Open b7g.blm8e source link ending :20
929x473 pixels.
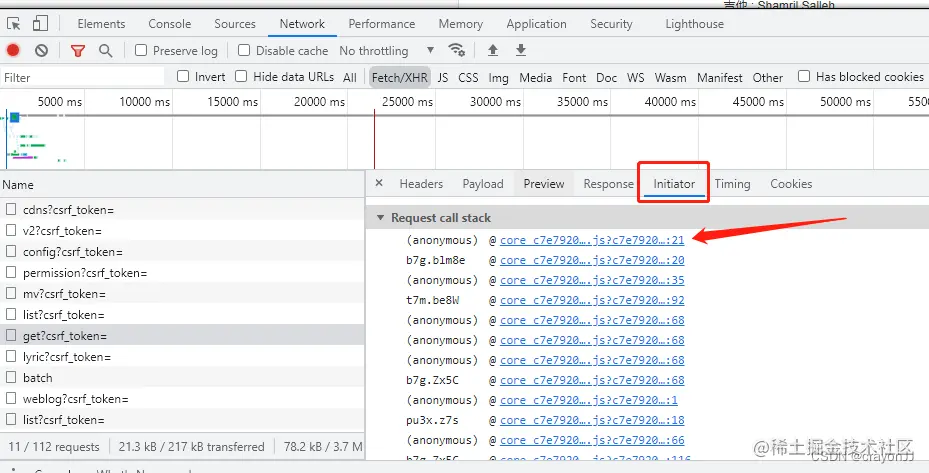tap(592, 260)
